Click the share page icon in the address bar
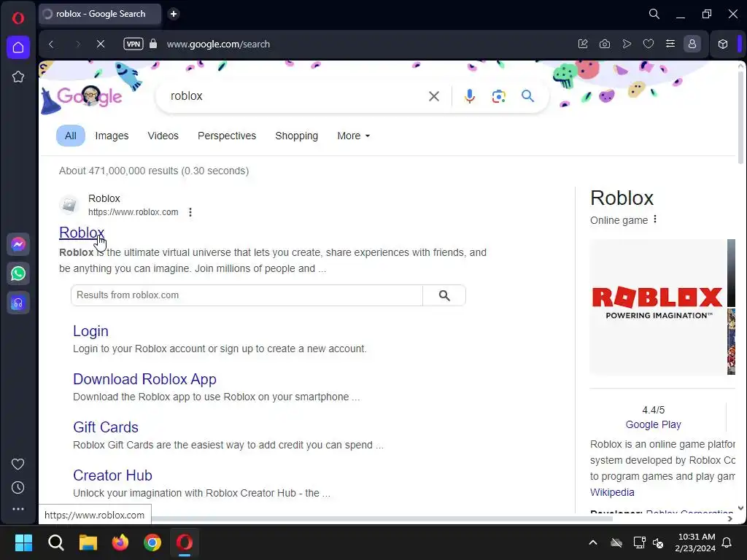The width and height of the screenshot is (747, 560). click(x=583, y=44)
